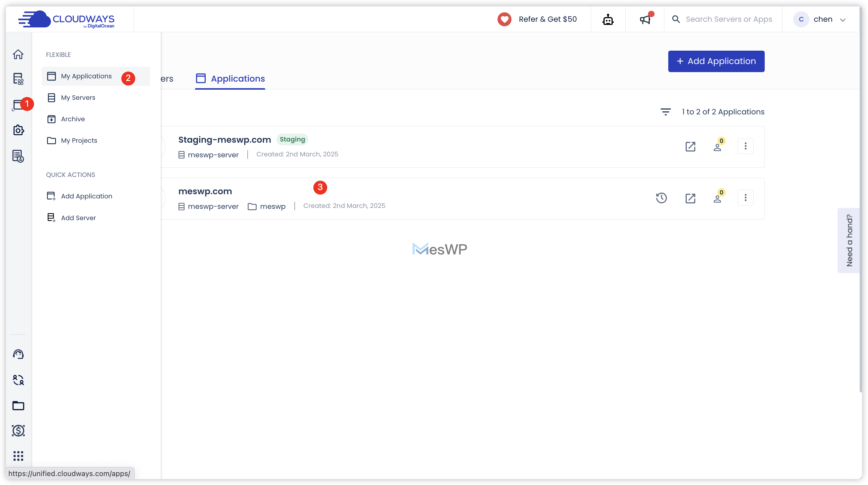Switch to the Applications tab

click(x=230, y=79)
